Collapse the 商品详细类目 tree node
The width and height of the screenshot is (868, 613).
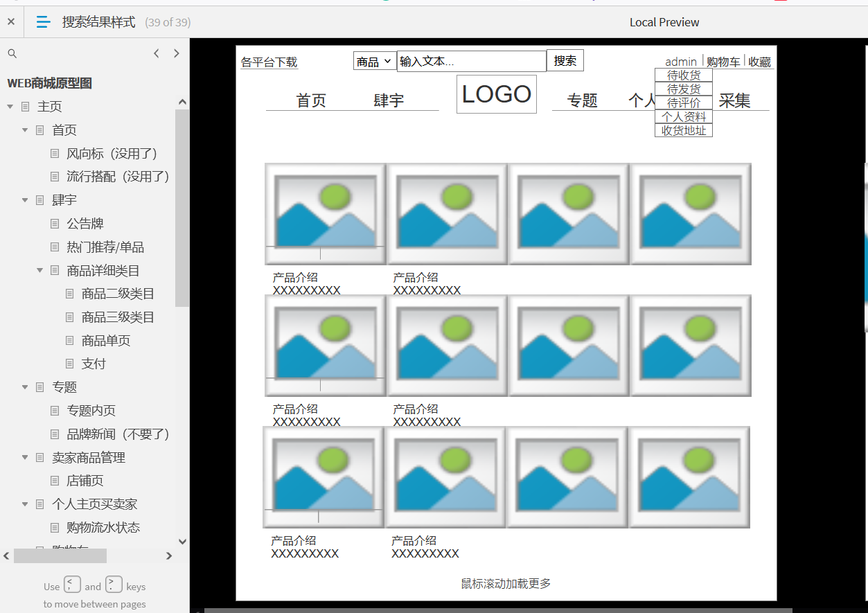(39, 270)
